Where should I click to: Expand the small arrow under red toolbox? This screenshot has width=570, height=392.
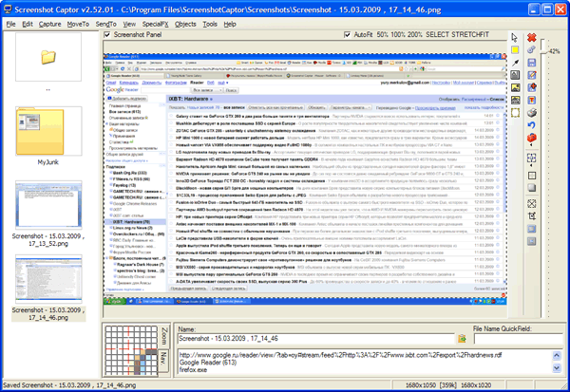tap(531, 145)
